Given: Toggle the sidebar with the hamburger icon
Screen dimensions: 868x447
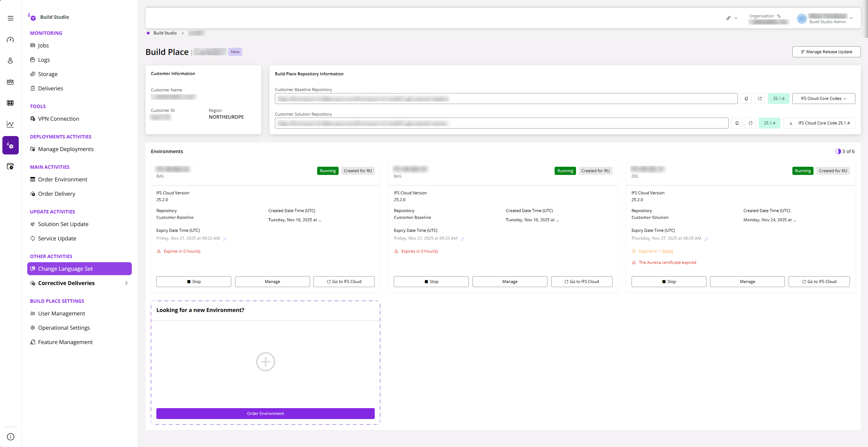Looking at the screenshot, I should tap(10, 18).
